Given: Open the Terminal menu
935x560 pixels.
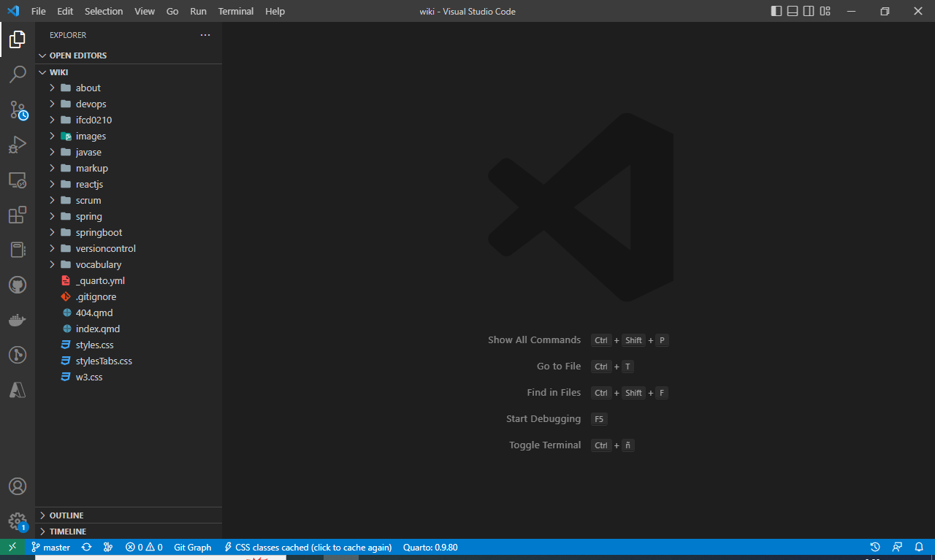Looking at the screenshot, I should coord(235,11).
